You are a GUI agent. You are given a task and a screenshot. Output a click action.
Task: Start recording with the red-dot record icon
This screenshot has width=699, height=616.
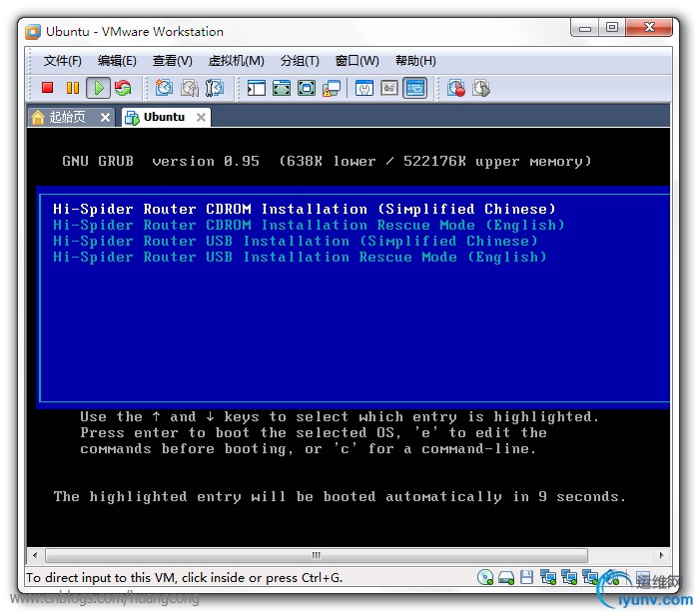coord(456,88)
